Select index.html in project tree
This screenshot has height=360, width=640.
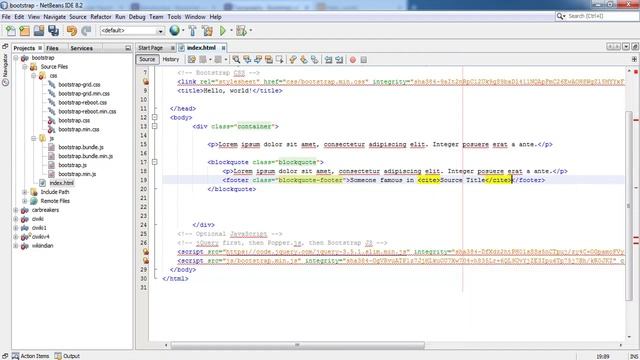click(x=62, y=183)
